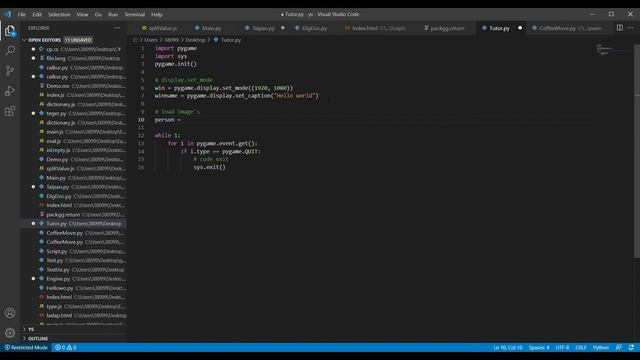Open the Go menu
Viewport: 640px width, 360px height.
click(x=98, y=14)
